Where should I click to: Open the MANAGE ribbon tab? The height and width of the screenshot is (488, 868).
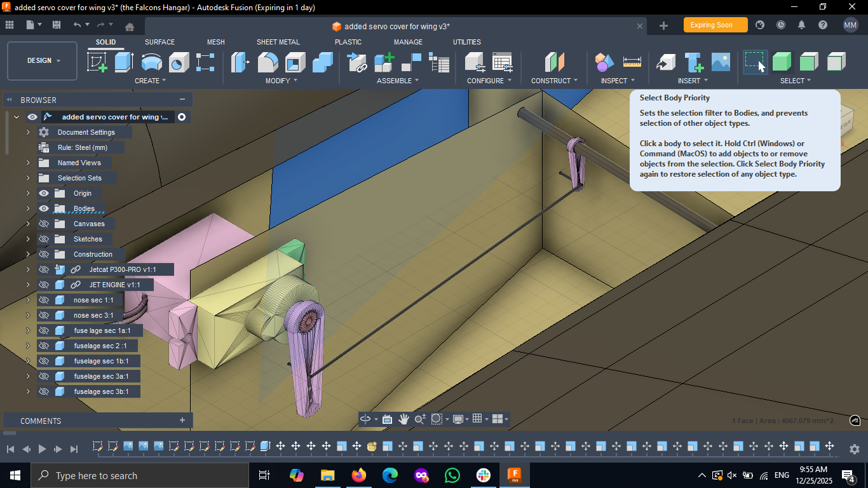coord(408,42)
